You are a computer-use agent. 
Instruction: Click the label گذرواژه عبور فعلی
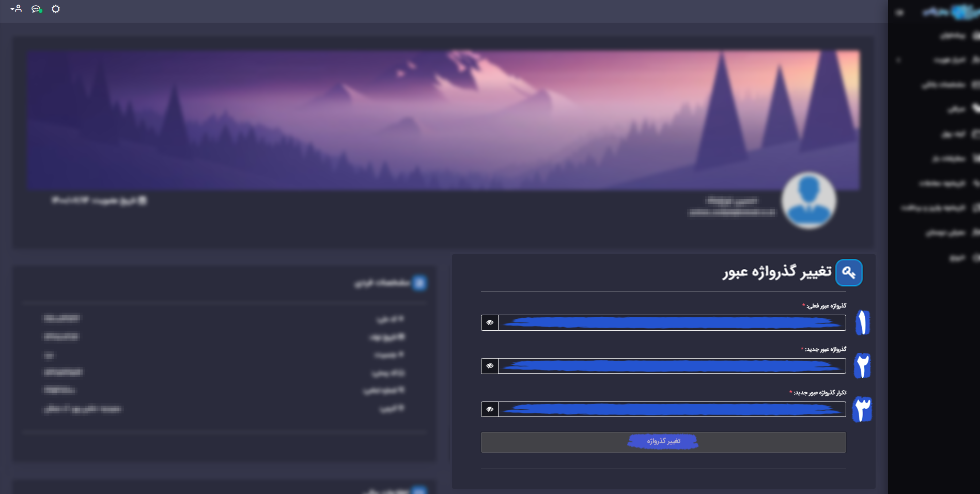click(x=826, y=306)
